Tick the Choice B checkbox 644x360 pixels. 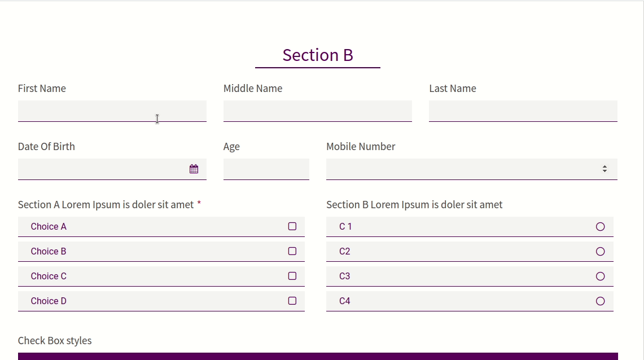(x=292, y=251)
